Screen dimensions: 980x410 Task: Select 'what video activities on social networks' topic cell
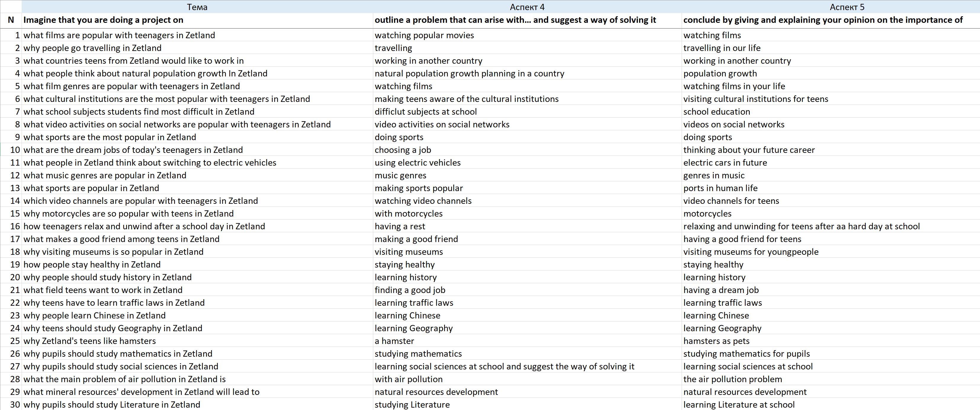coord(197,124)
